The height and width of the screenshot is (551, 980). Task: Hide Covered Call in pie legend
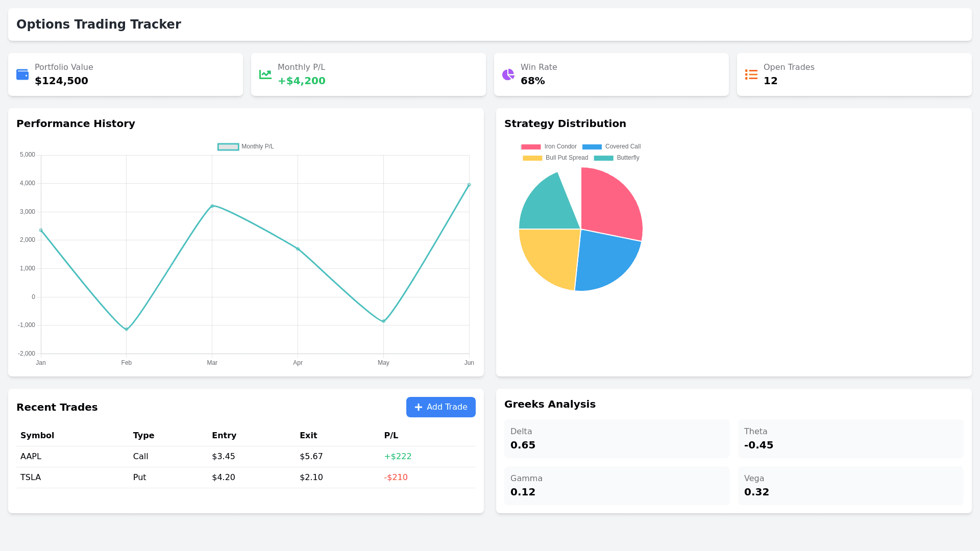(611, 147)
